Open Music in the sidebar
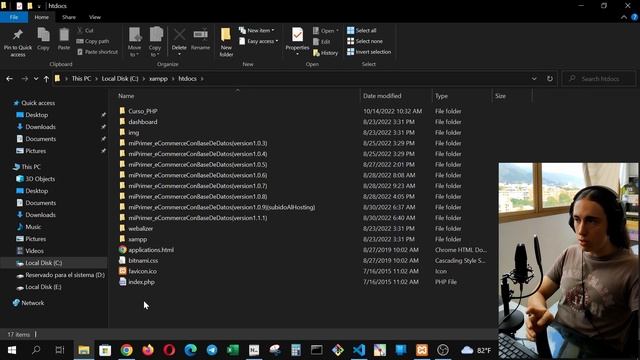 click(x=33, y=227)
